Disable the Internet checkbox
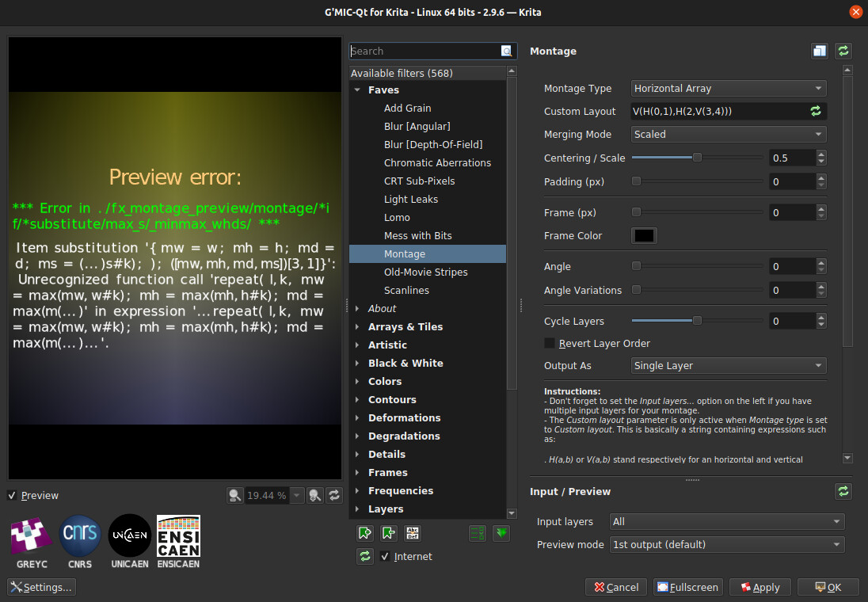868x602 pixels. pyautogui.click(x=385, y=556)
